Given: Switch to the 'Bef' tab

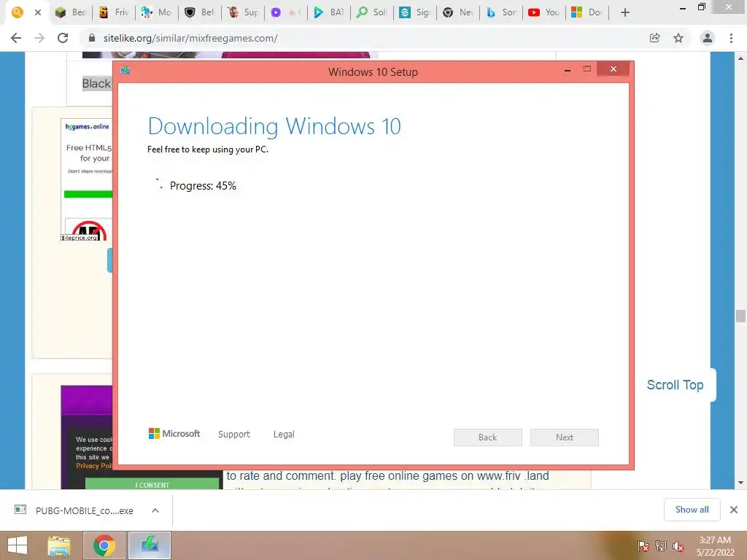Looking at the screenshot, I should 200,12.
